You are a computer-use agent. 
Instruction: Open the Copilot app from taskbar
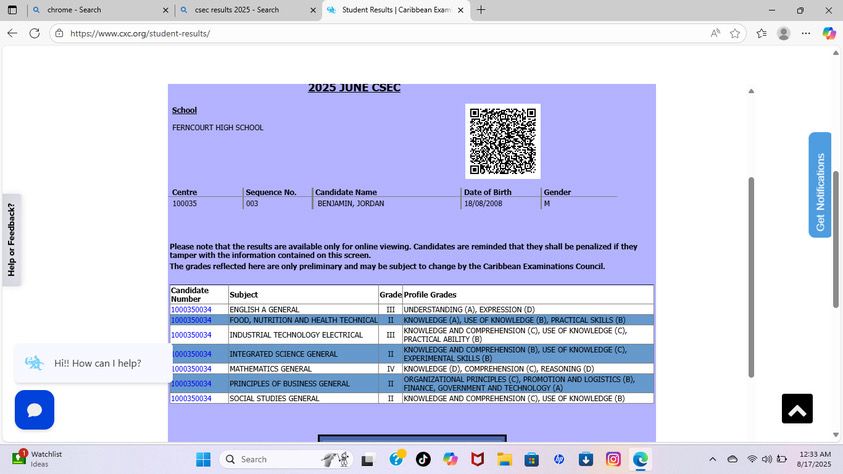450,459
